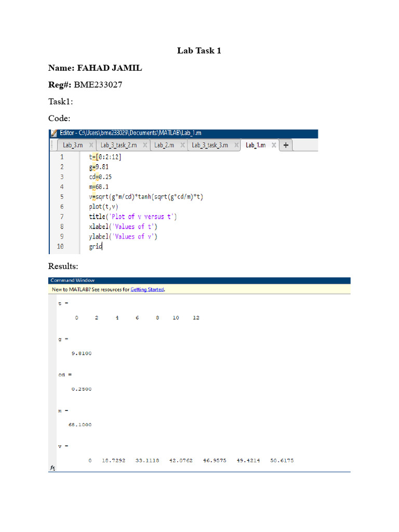
Task: Click the v output value 18.7292
Action: pos(114,461)
